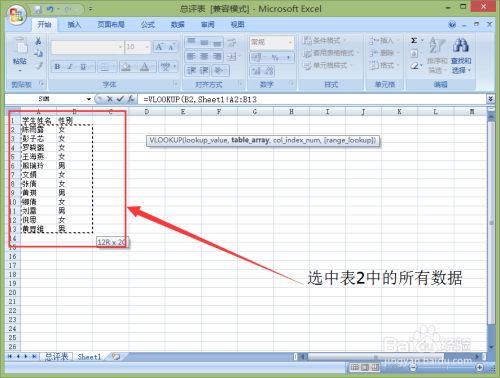Switch to the 插入 ribbon tab
Image resolution: width=500 pixels, height=378 pixels.
click(x=74, y=24)
